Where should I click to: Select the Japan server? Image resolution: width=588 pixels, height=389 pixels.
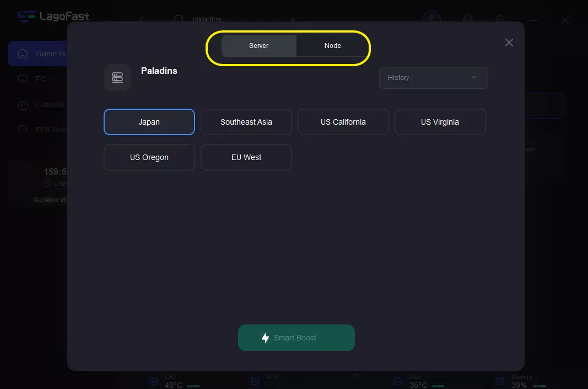(x=149, y=122)
